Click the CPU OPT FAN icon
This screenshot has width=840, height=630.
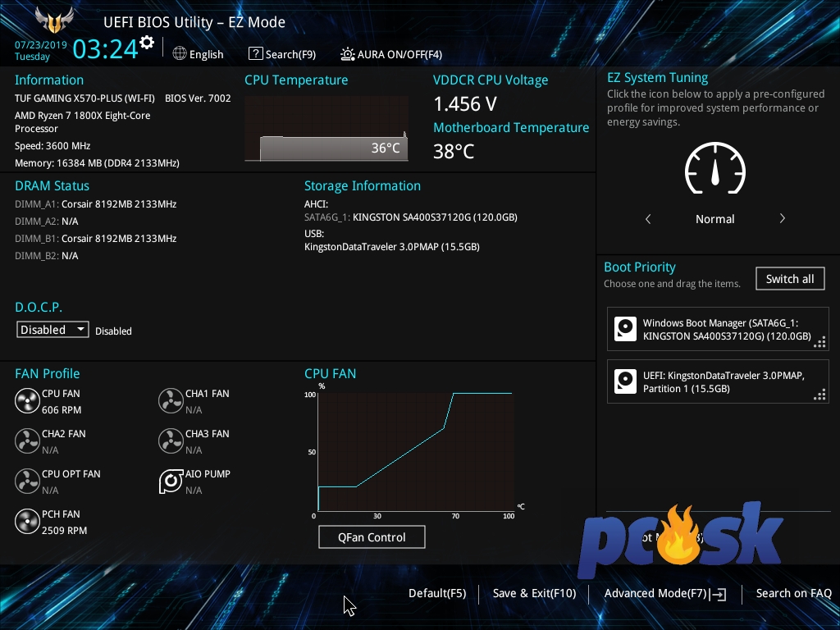[x=27, y=482]
